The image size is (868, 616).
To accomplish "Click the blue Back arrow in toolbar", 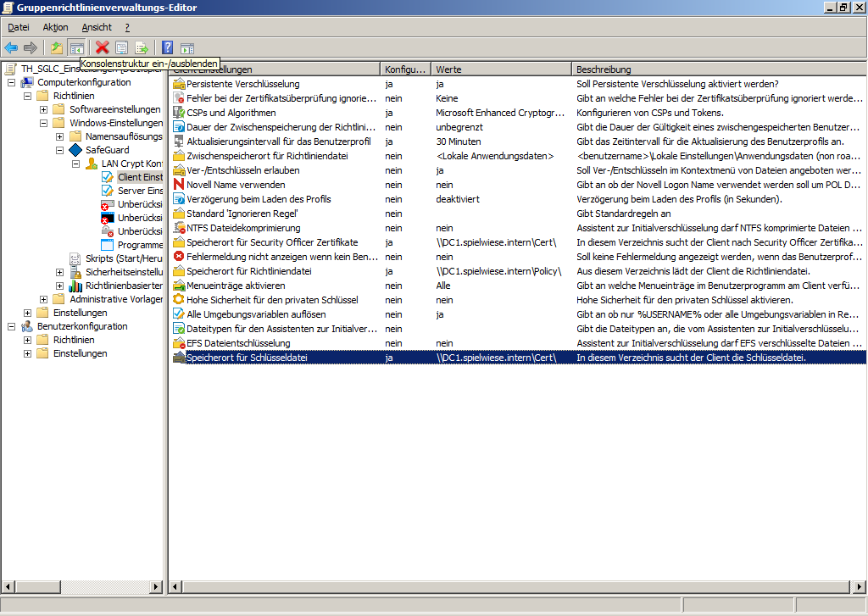I will (11, 47).
